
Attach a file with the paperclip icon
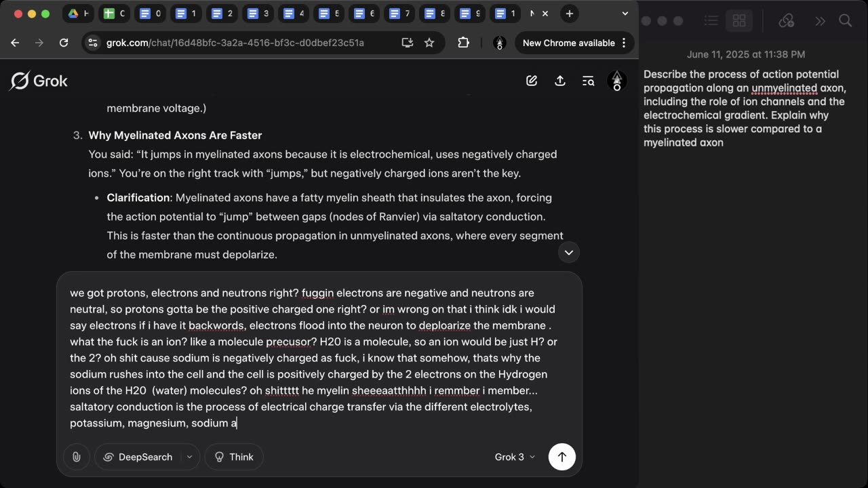77,457
